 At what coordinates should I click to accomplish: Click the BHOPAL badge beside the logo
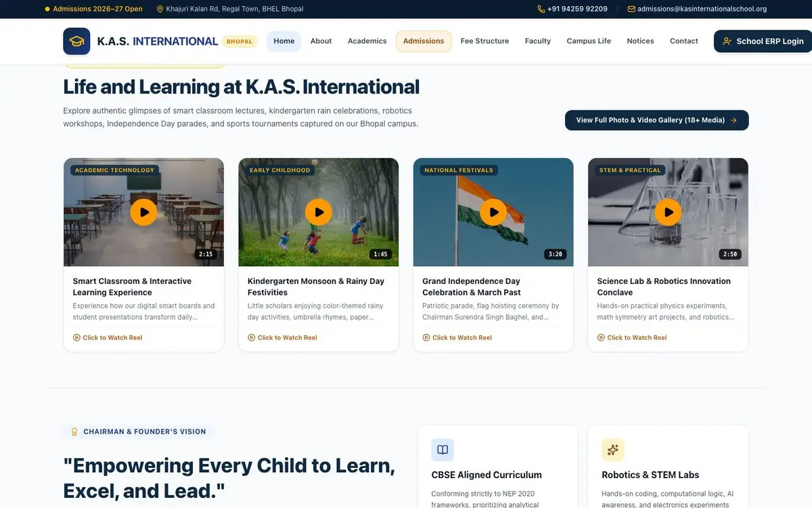point(240,41)
